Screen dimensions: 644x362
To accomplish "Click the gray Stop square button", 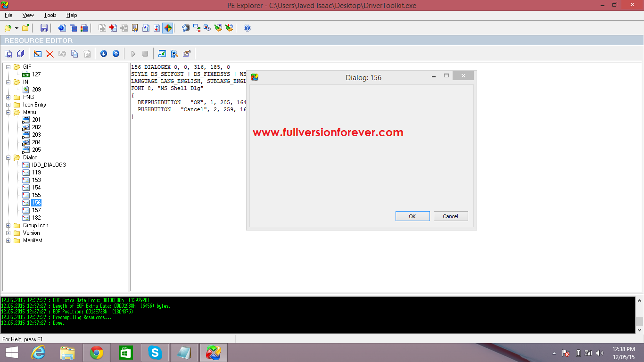I will point(145,54).
